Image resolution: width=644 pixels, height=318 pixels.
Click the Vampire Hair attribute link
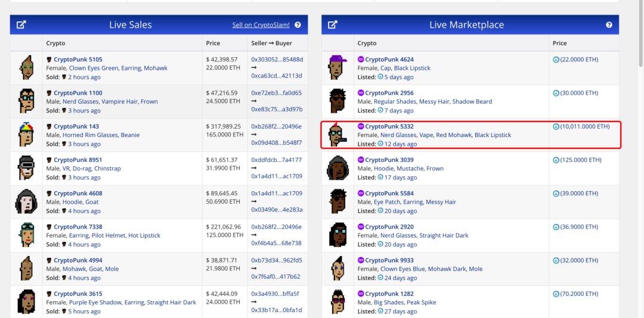click(119, 101)
